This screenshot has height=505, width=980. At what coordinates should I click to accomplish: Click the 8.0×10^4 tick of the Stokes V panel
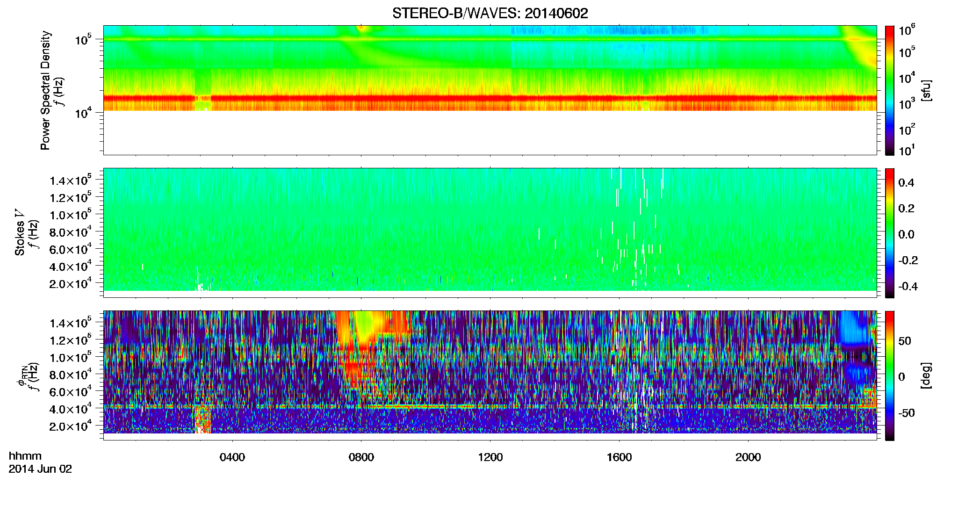[71, 232]
